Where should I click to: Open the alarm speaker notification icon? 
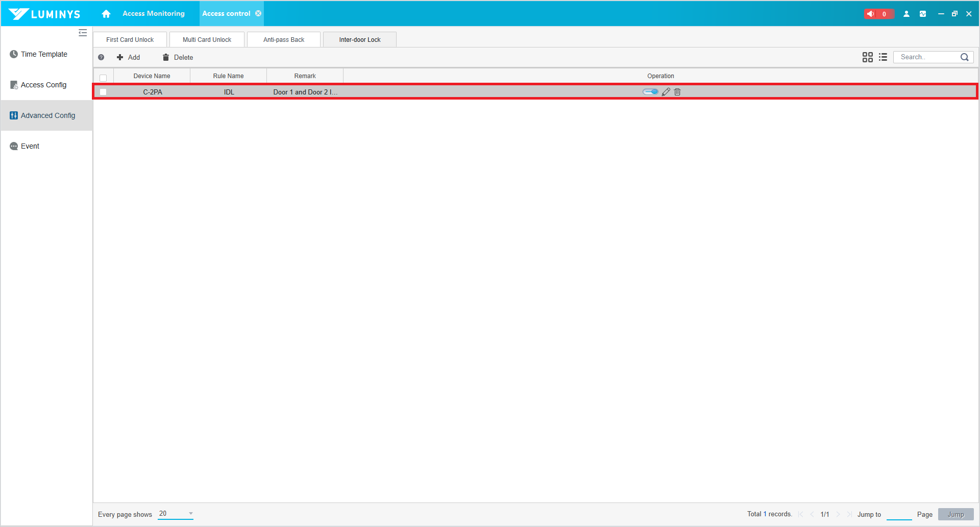click(871, 14)
